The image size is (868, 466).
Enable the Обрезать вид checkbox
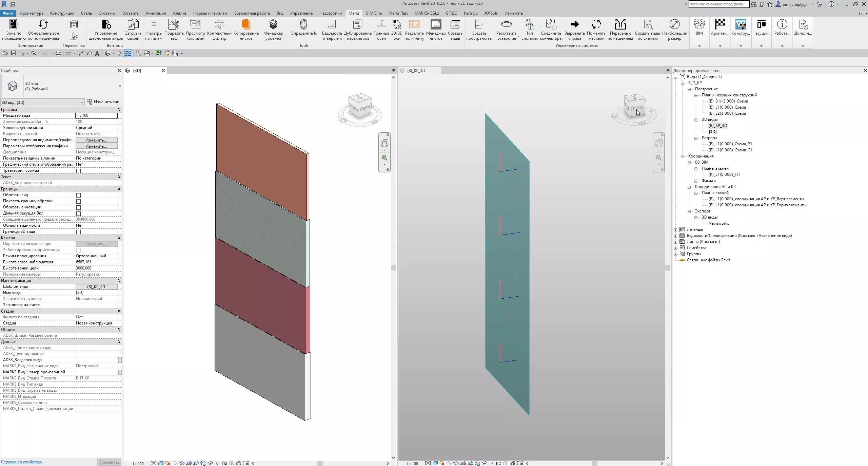(x=79, y=195)
